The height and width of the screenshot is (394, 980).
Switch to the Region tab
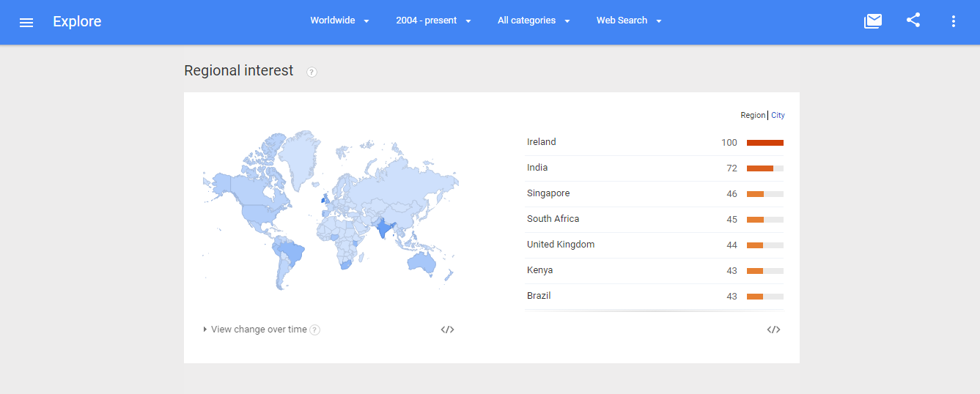click(753, 115)
